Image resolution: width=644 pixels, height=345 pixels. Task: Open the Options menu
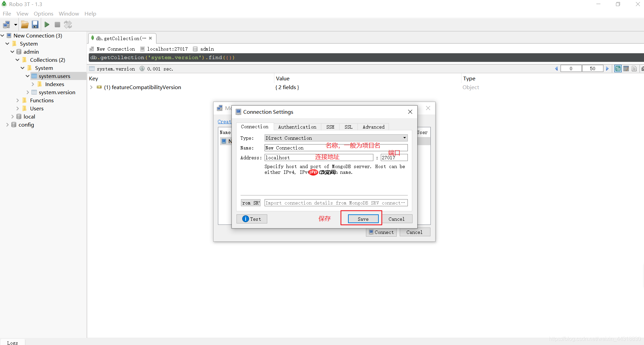point(43,14)
